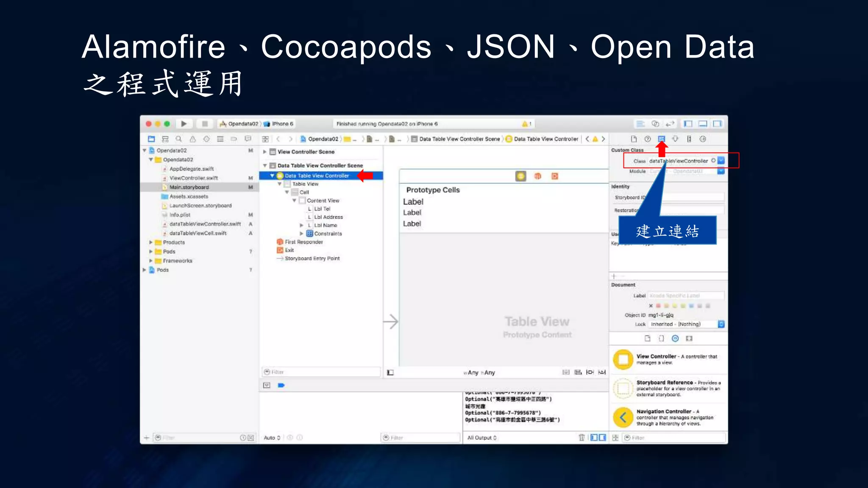
Task: Open the issue navigator warning icon
Action: (193, 139)
